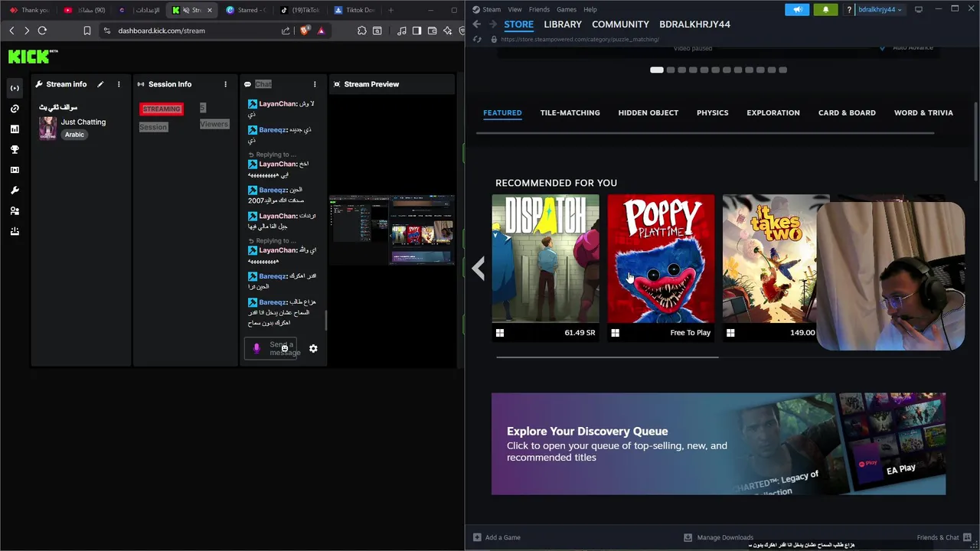
Task: Bookmark the current browser page
Action: click(x=87, y=31)
